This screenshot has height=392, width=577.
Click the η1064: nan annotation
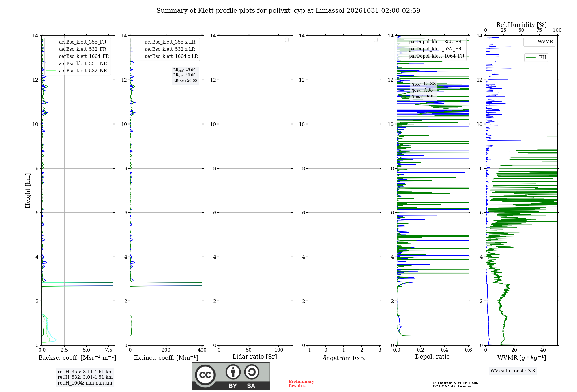pyautogui.click(x=422, y=96)
